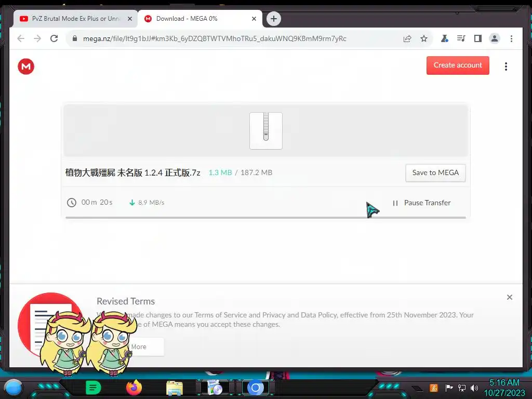Click the Java update tray icon
Screen dimensions: 532x399
point(434,388)
